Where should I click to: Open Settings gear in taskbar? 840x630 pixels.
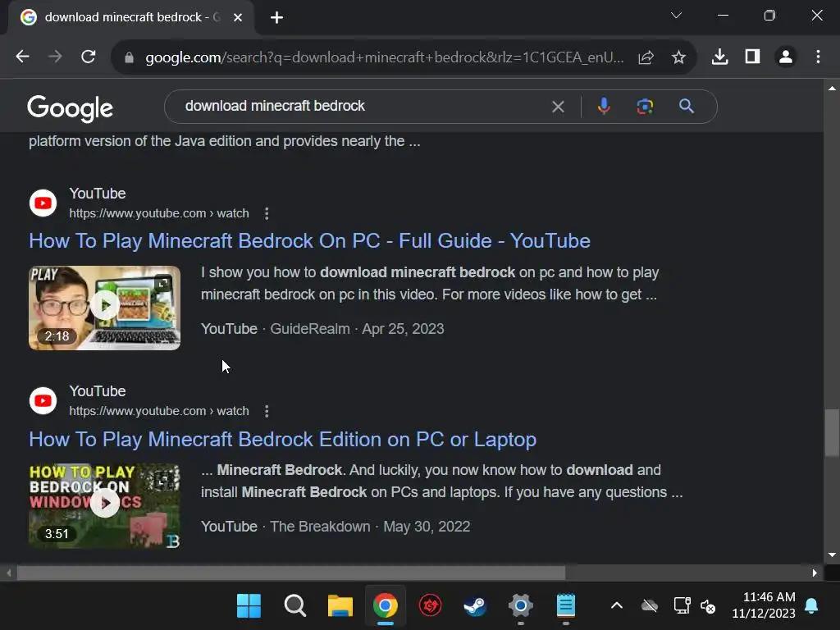pyautogui.click(x=521, y=606)
